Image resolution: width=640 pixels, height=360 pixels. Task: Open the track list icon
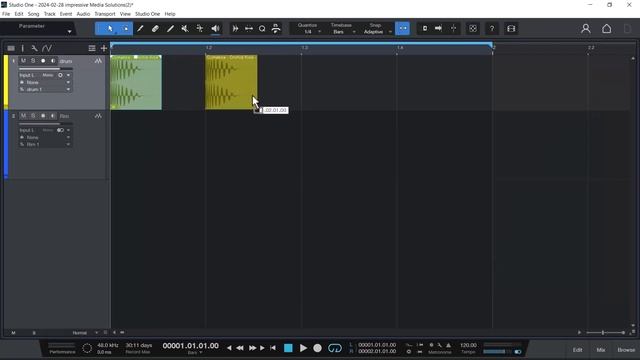tap(11, 48)
